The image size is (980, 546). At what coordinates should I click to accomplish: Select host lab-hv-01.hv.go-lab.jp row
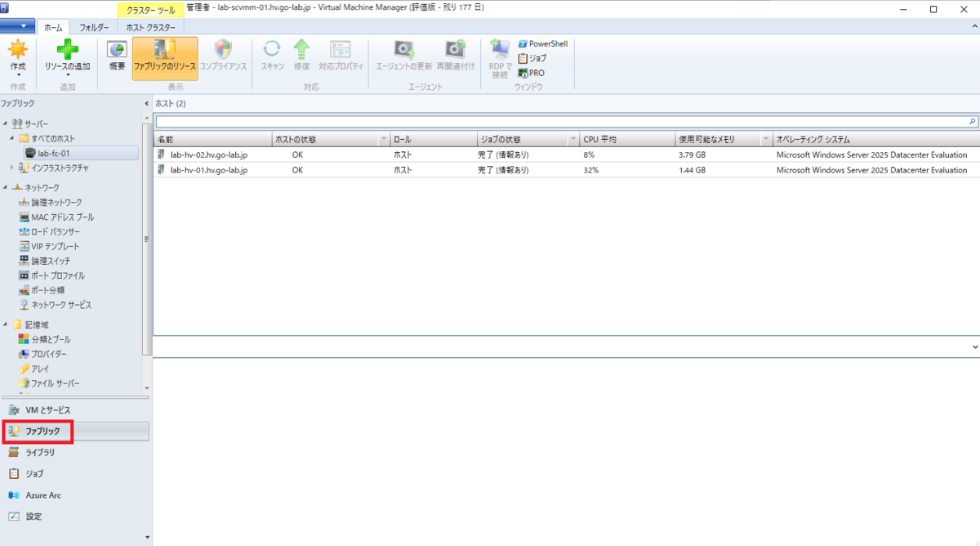567,170
